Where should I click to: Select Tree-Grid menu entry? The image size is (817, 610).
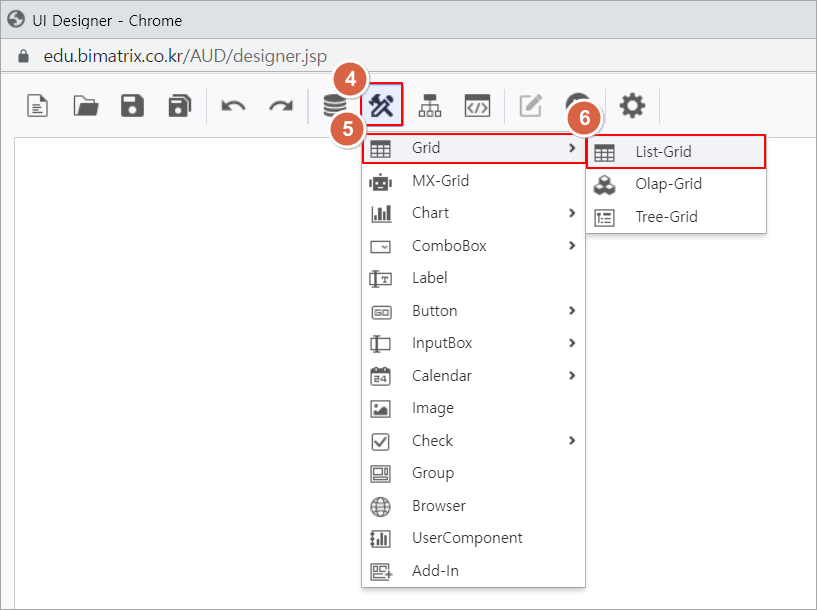point(666,217)
